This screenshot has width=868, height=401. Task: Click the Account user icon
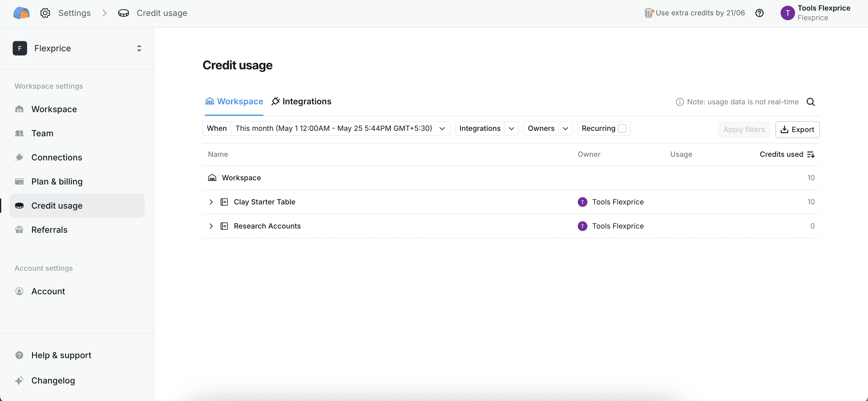[19, 291]
